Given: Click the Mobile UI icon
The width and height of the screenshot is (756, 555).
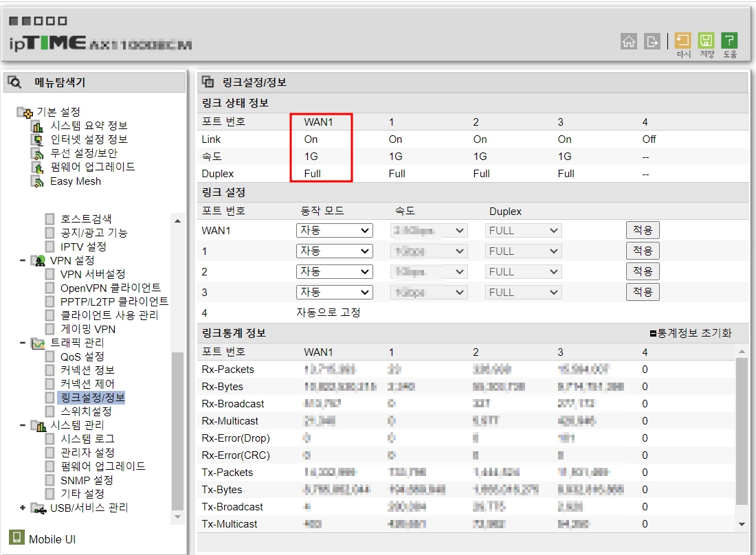Looking at the screenshot, I should tap(16, 538).
